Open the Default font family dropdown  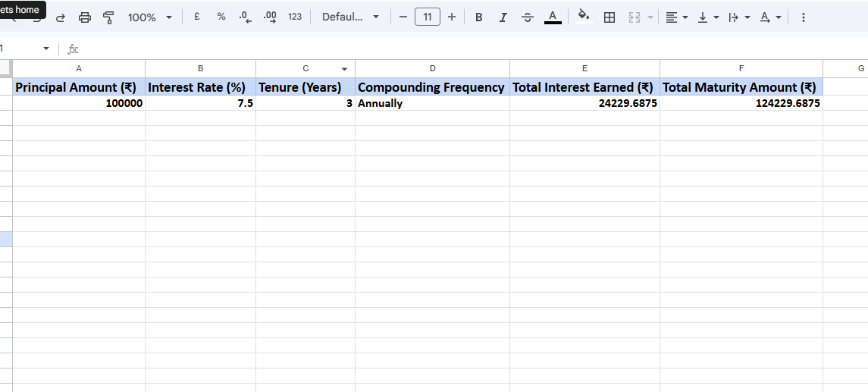pyautogui.click(x=350, y=17)
